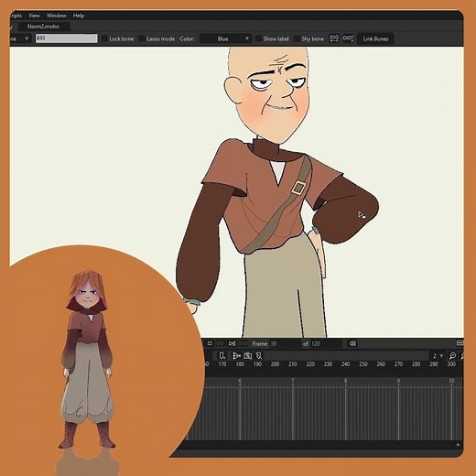Click the bone name input field
This screenshot has width=476, height=476.
[66, 38]
